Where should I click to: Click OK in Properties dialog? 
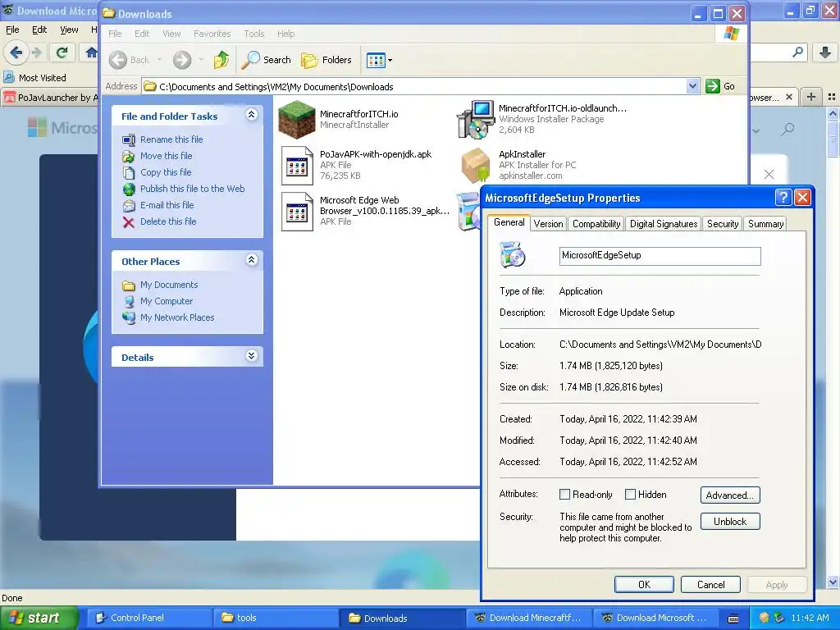click(644, 584)
